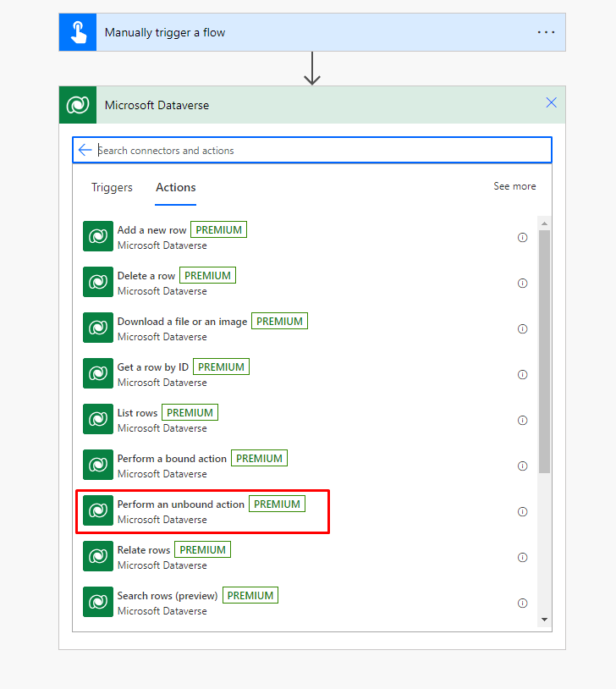Image resolution: width=616 pixels, height=689 pixels.
Task: Click the See more link
Action: [514, 186]
